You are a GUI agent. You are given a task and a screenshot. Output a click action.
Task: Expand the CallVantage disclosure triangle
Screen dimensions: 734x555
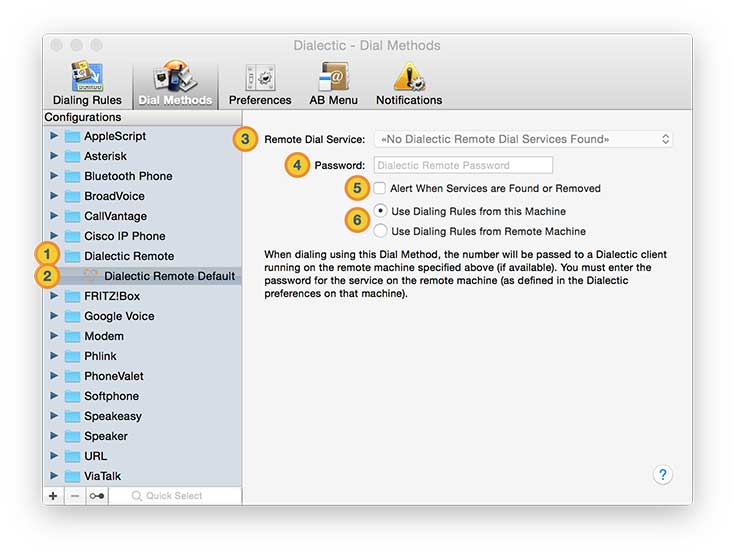(x=54, y=215)
